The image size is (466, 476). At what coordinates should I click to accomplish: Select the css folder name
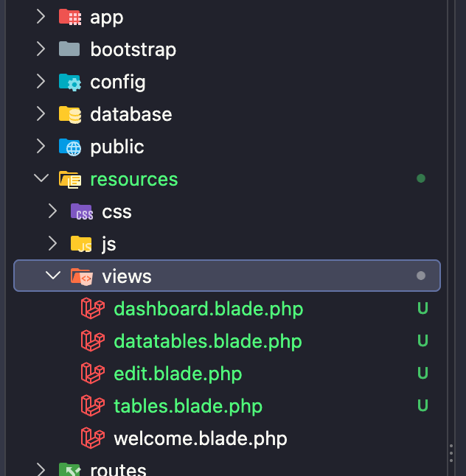pyautogui.click(x=116, y=212)
